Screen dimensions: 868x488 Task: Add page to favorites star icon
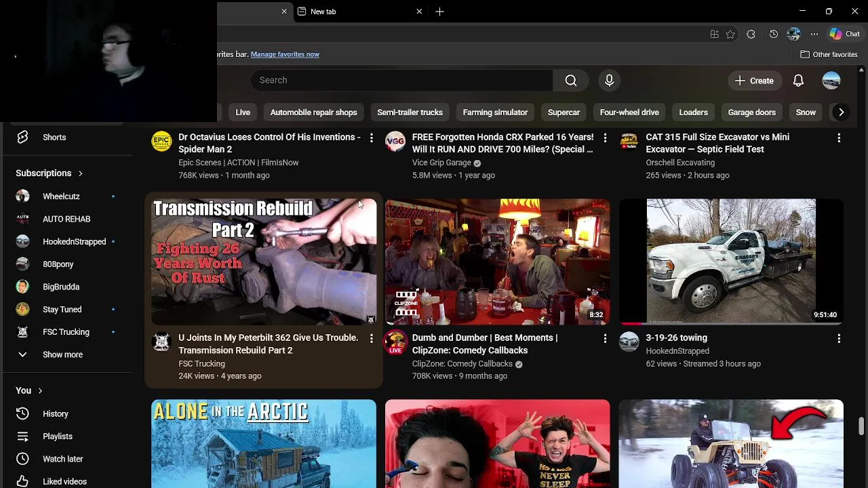pos(730,34)
